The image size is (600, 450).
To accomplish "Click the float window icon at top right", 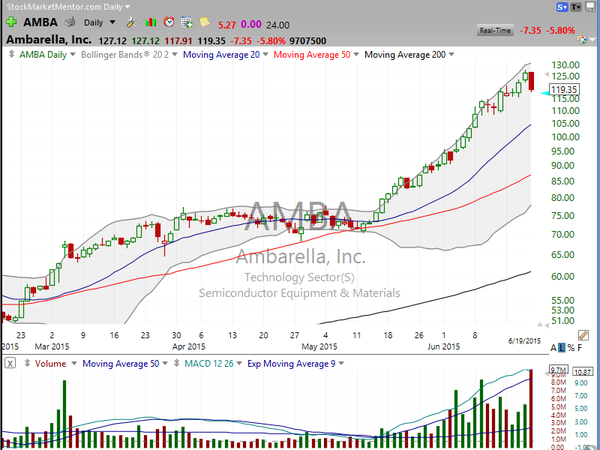I will coord(590,7).
